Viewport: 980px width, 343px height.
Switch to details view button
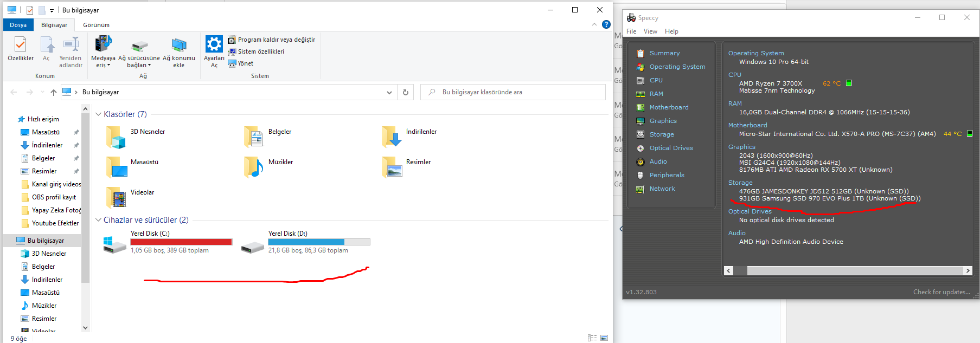(592, 338)
